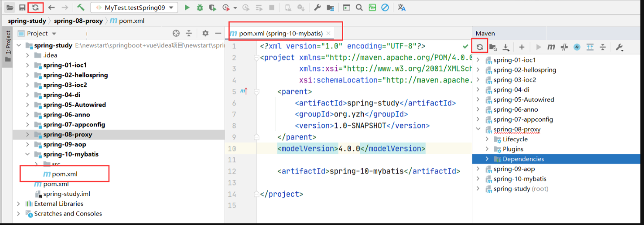
Task: Close the pom.xml editor tab
Action: coord(328,33)
